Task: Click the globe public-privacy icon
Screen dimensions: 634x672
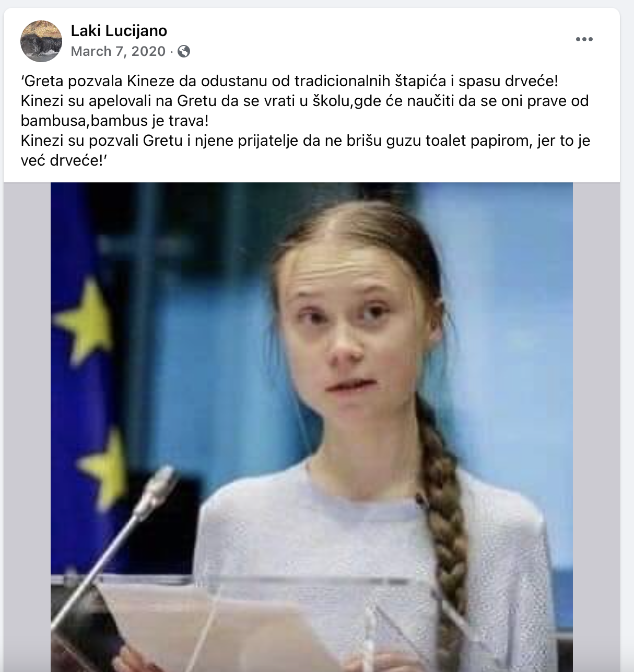Action: tap(184, 51)
